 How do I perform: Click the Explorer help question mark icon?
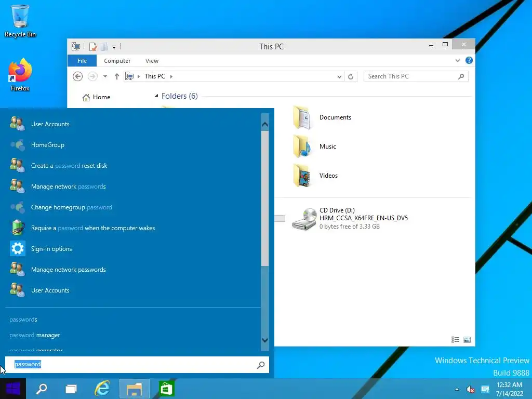[x=469, y=60]
